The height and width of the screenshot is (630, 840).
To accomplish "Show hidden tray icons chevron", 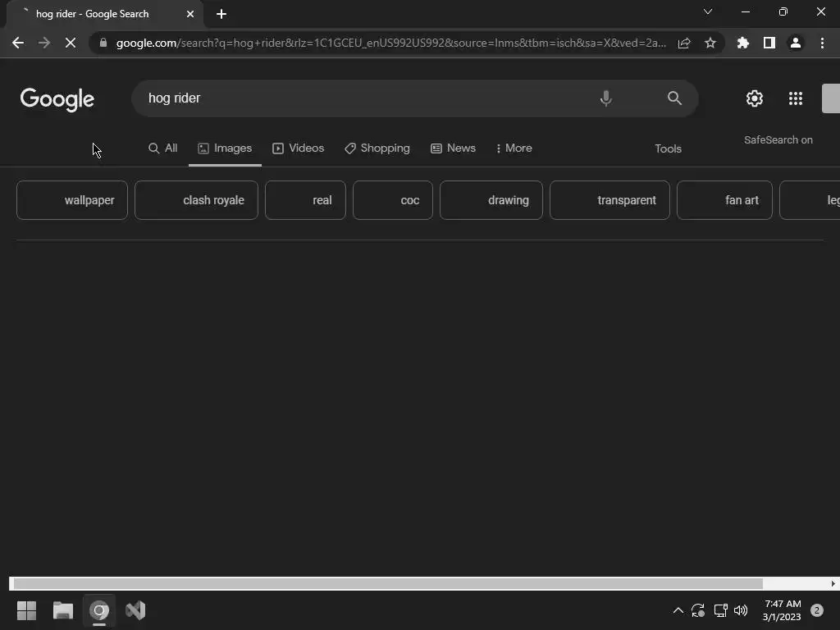I will coord(678,610).
